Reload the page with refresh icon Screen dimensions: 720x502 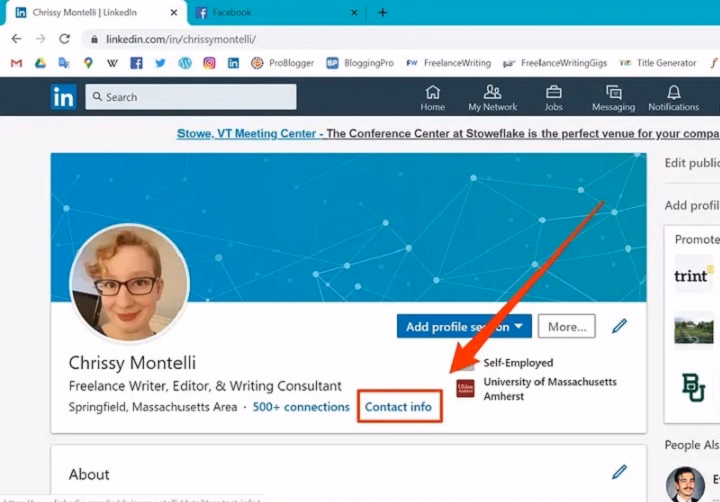point(64,39)
